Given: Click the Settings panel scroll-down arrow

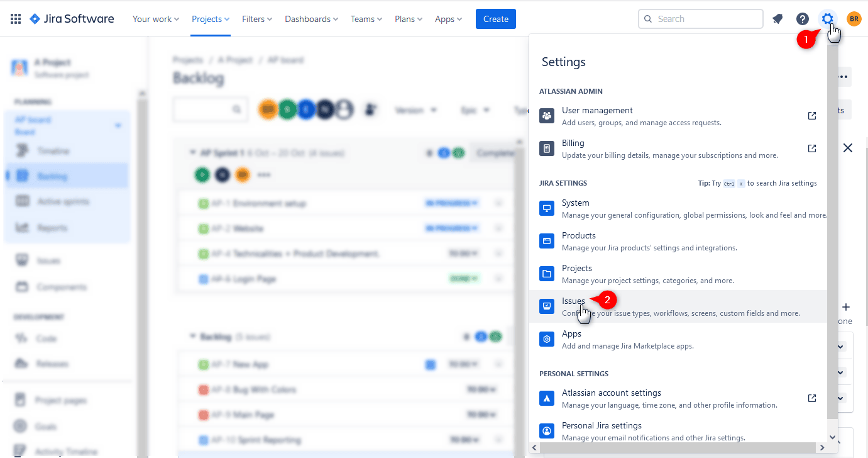Looking at the screenshot, I should tap(832, 437).
